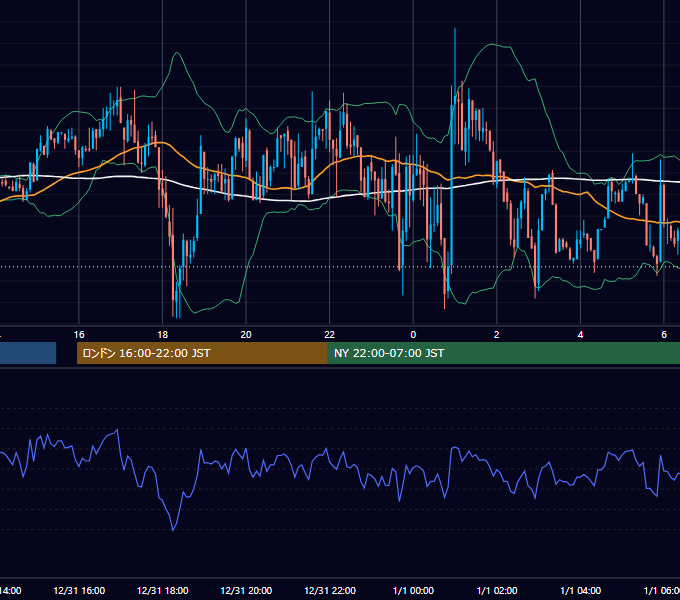Click the 12/31 18:00 time label
The width and height of the screenshot is (680, 600).
163,590
